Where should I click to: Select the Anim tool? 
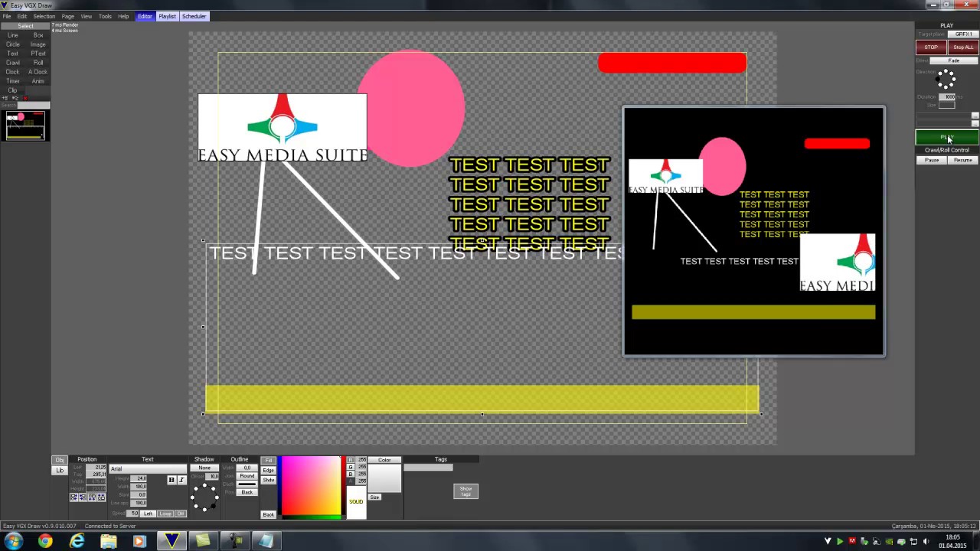click(38, 81)
